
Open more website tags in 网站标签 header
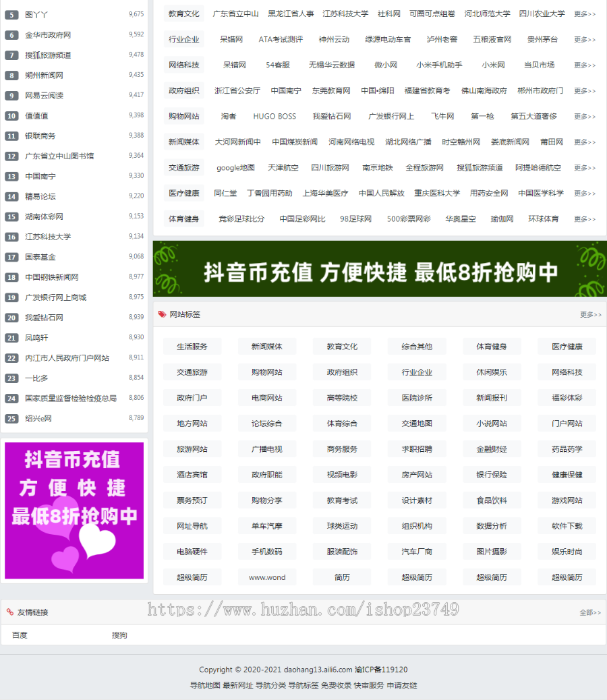591,315
